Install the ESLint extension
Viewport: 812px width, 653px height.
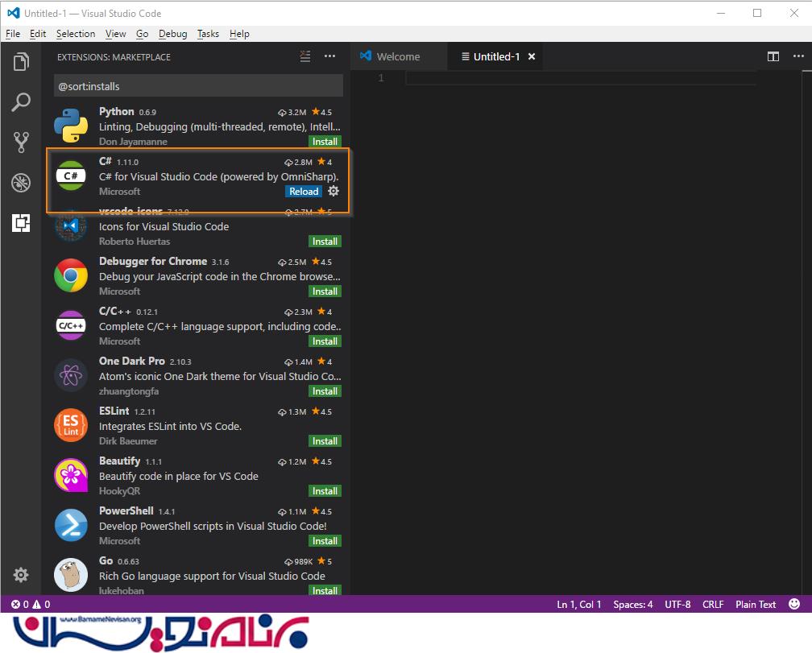(325, 441)
